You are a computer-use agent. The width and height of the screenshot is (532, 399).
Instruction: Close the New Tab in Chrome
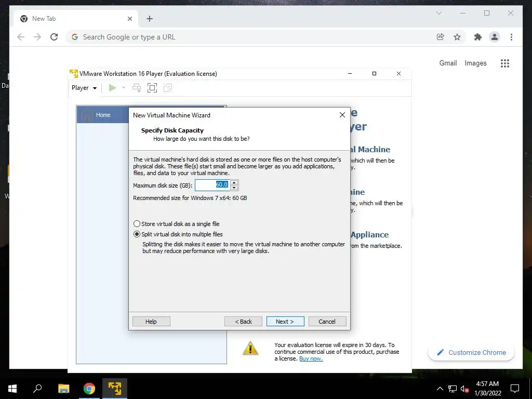click(x=130, y=19)
